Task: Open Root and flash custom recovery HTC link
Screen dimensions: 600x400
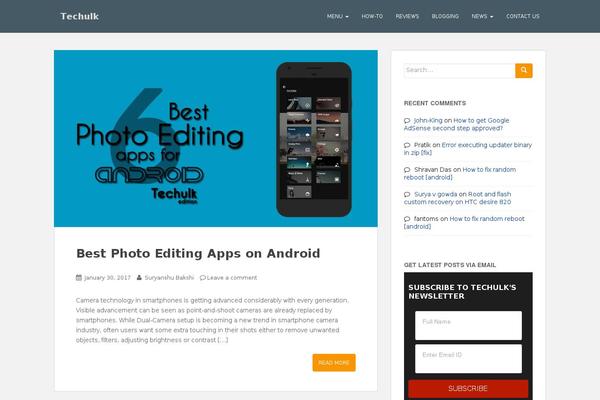Action: (x=458, y=198)
